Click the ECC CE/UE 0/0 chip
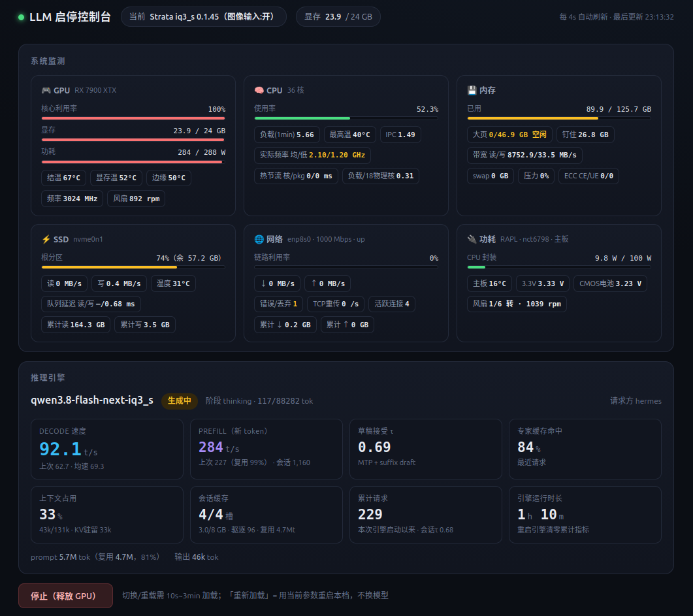 pos(588,176)
